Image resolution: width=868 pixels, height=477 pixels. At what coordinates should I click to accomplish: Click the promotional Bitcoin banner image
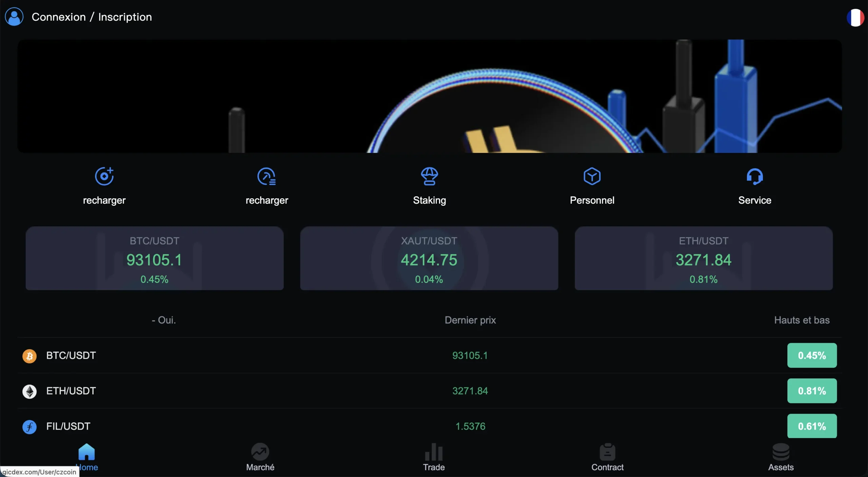[x=429, y=96]
